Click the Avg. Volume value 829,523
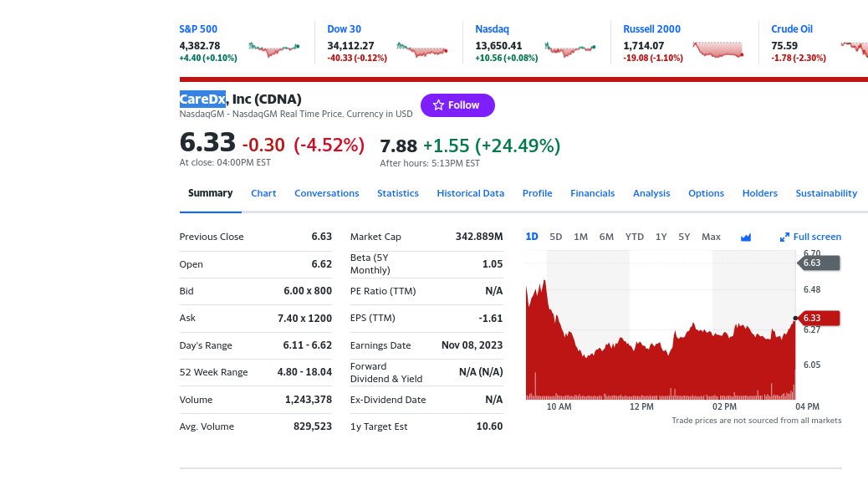This screenshot has height=480, width=868. [x=313, y=426]
